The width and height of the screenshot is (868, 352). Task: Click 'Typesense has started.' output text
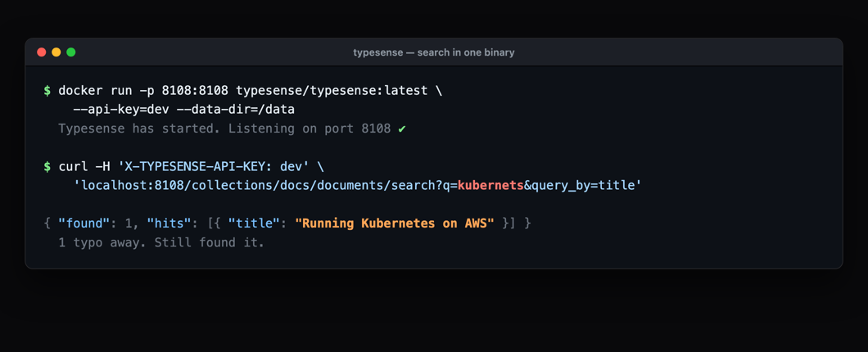pos(139,129)
